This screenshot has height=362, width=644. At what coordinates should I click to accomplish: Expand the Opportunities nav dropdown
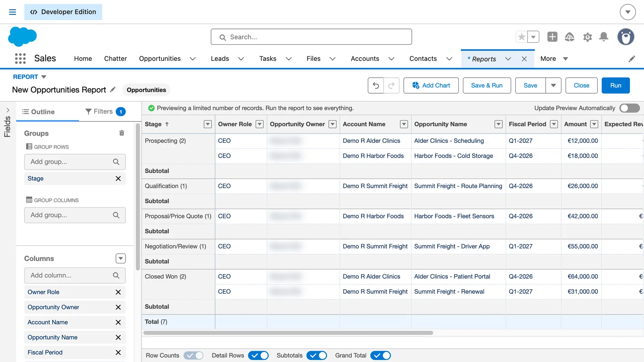[x=193, y=59]
